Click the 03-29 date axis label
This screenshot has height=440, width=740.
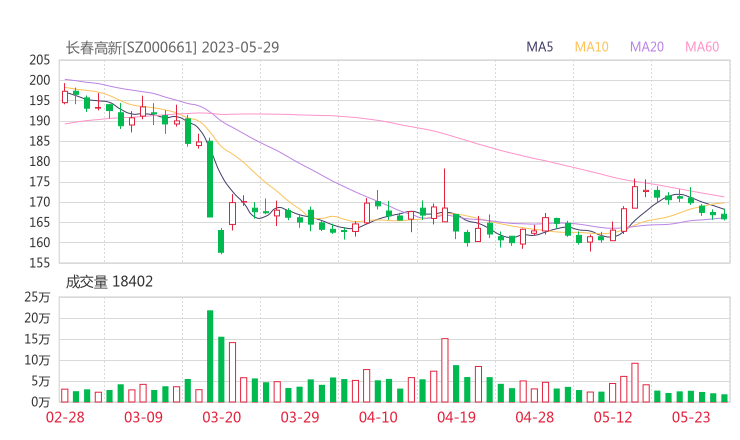[300, 417]
